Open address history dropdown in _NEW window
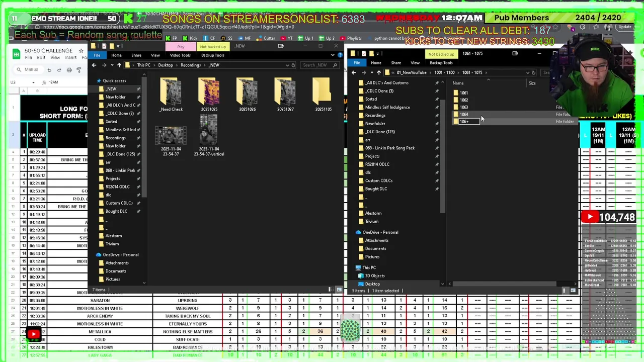The width and height of the screenshot is (644, 362). point(287,65)
